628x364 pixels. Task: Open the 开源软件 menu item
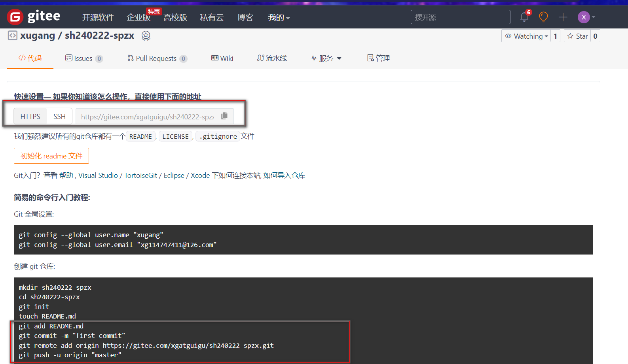(x=98, y=17)
